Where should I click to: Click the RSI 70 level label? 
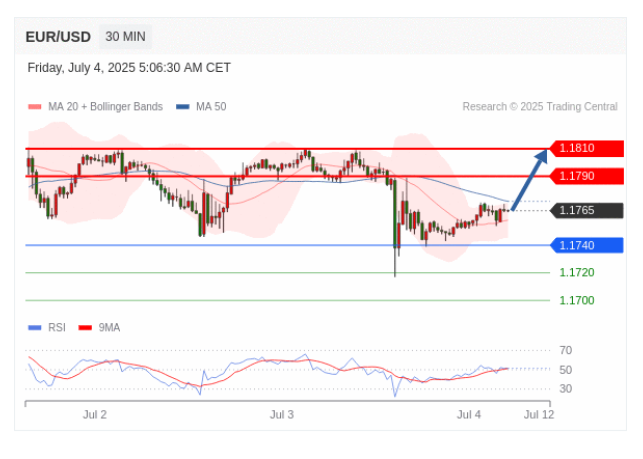[x=565, y=350]
